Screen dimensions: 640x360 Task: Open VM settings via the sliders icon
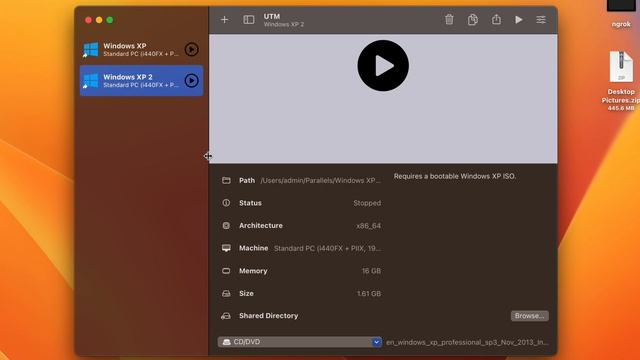pos(541,20)
